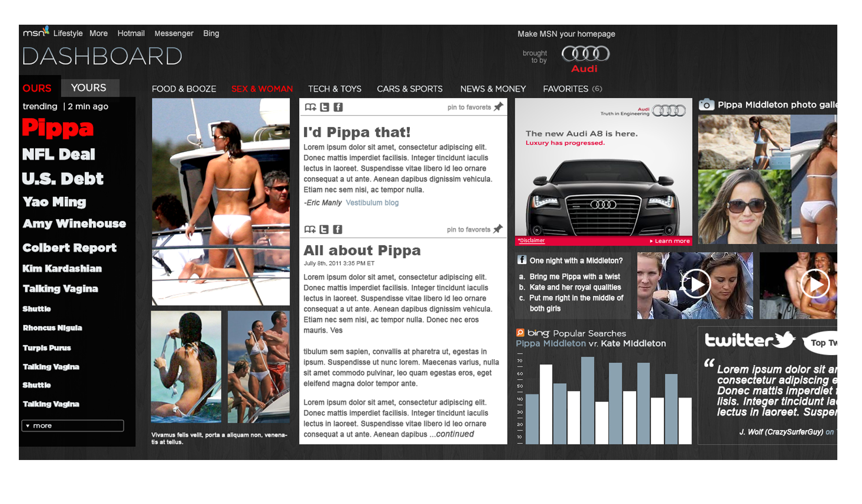862x504 pixels.
Task: Share "All about Pippa" via Facebook icon
Action: pyautogui.click(x=338, y=230)
